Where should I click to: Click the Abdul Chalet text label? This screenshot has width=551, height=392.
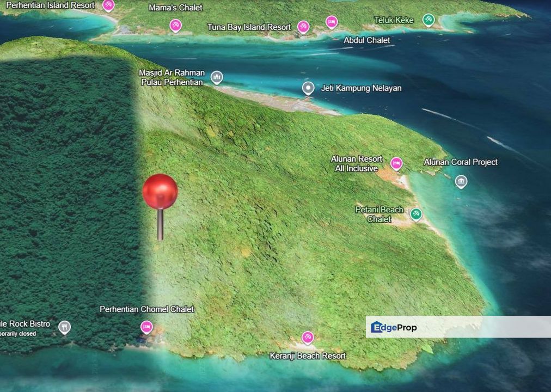(366, 40)
